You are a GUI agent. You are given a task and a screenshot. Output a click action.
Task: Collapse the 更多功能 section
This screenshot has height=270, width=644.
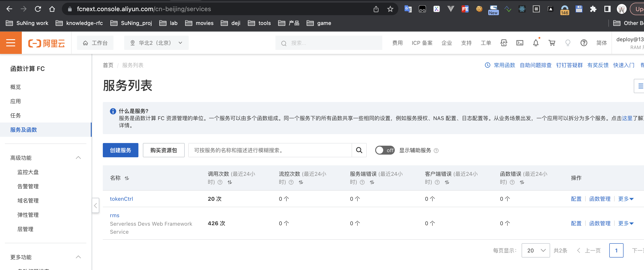tap(78, 257)
